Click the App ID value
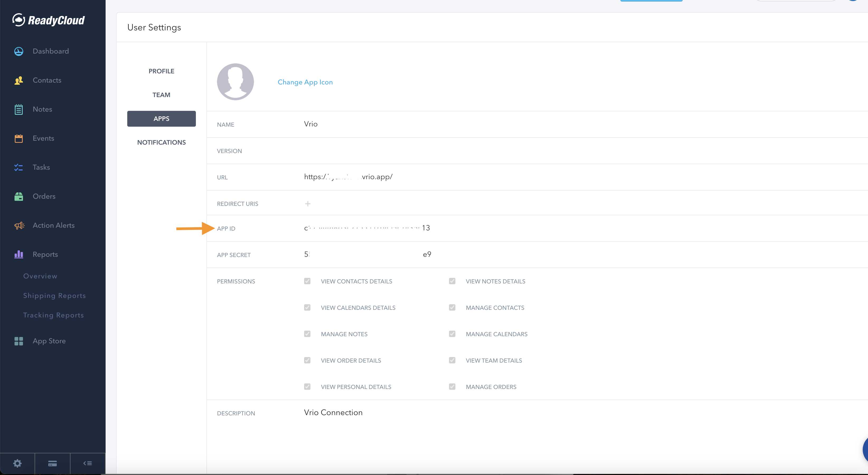Viewport: 868px width, 475px height. [x=367, y=228]
